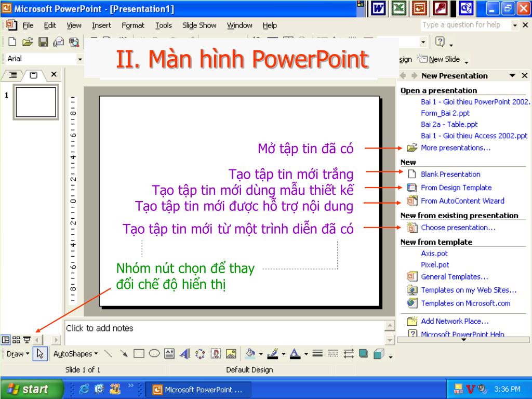
Task: Pick the Select Objects arrow tool
Action: pos(40,354)
